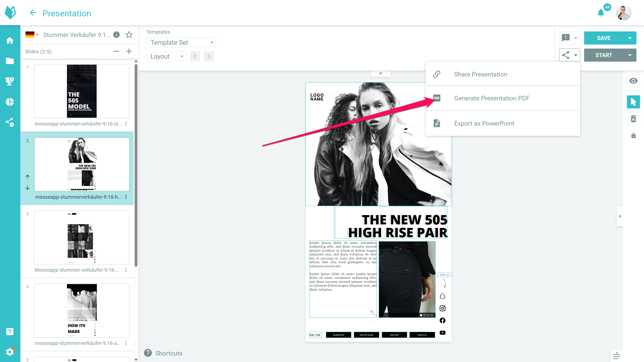Open Home in the left sidebar
Screen dimensions: 644x362
pos(10,40)
